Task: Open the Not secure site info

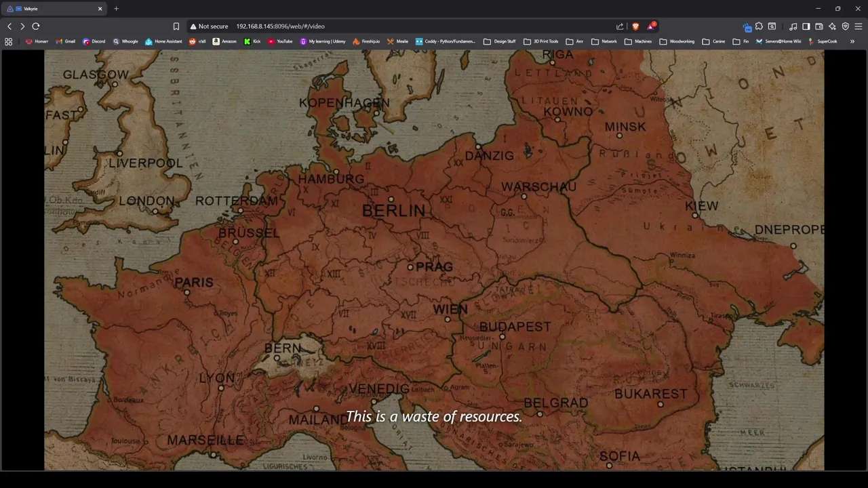Action: [x=209, y=26]
